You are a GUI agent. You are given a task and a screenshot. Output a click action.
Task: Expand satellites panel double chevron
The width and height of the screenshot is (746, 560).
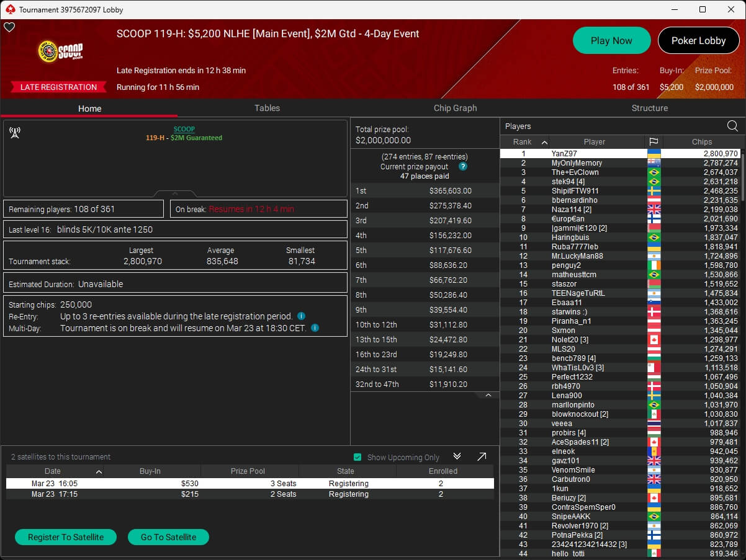[457, 456]
